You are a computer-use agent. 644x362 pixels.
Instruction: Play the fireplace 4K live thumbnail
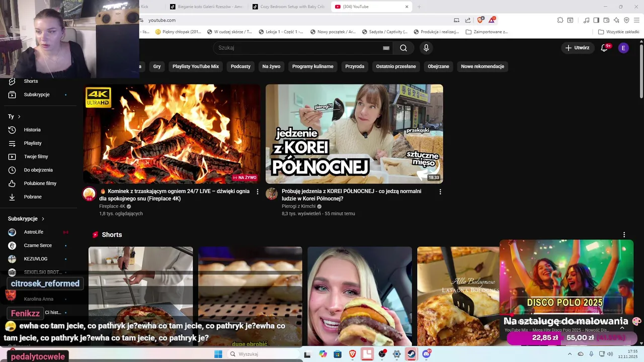[172, 134]
